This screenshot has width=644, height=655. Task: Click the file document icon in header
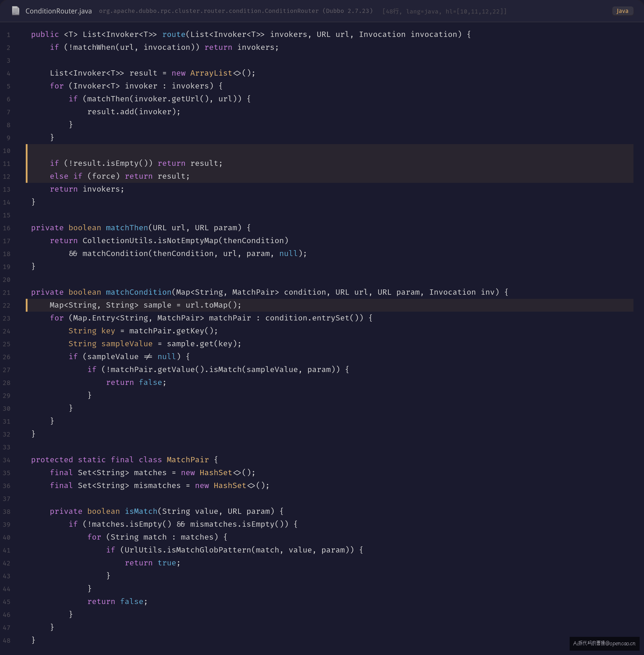[x=16, y=11]
